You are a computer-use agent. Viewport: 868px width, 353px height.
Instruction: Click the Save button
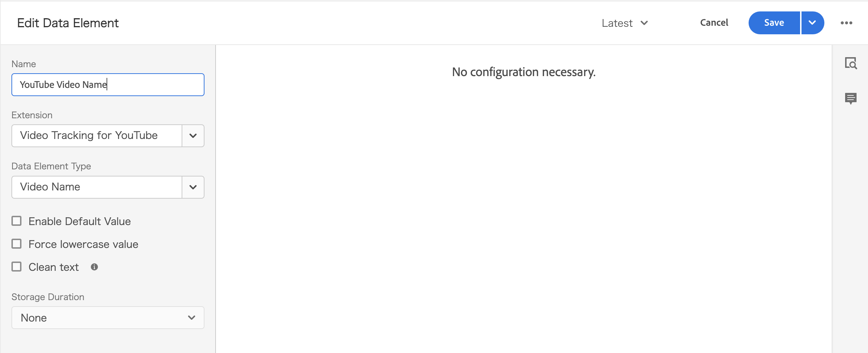tap(774, 23)
